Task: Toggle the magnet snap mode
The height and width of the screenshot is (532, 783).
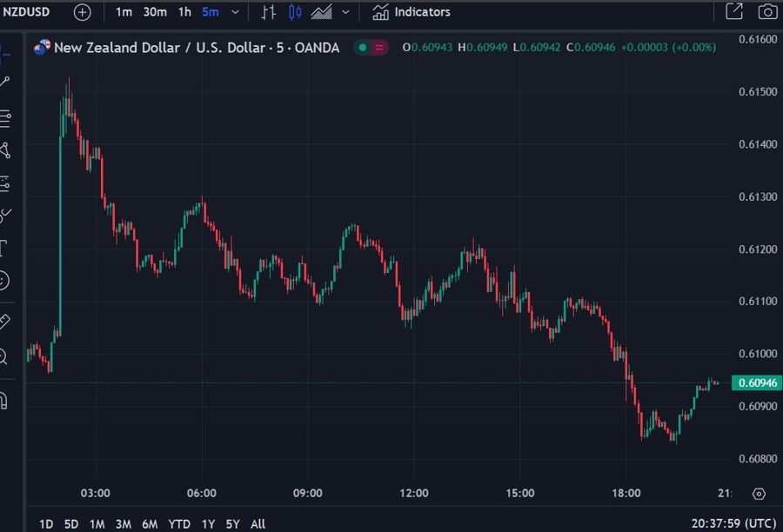Action: click(3, 400)
